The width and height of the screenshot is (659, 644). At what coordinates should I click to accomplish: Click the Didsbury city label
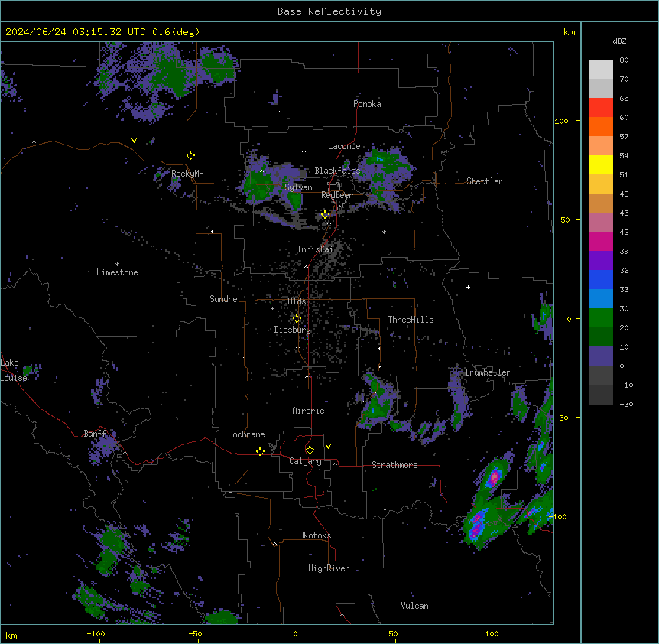pyautogui.click(x=293, y=330)
